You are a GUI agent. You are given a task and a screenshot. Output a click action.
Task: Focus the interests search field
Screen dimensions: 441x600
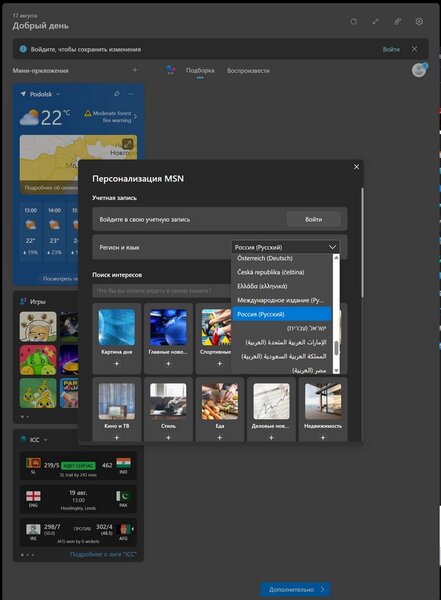[x=162, y=290]
